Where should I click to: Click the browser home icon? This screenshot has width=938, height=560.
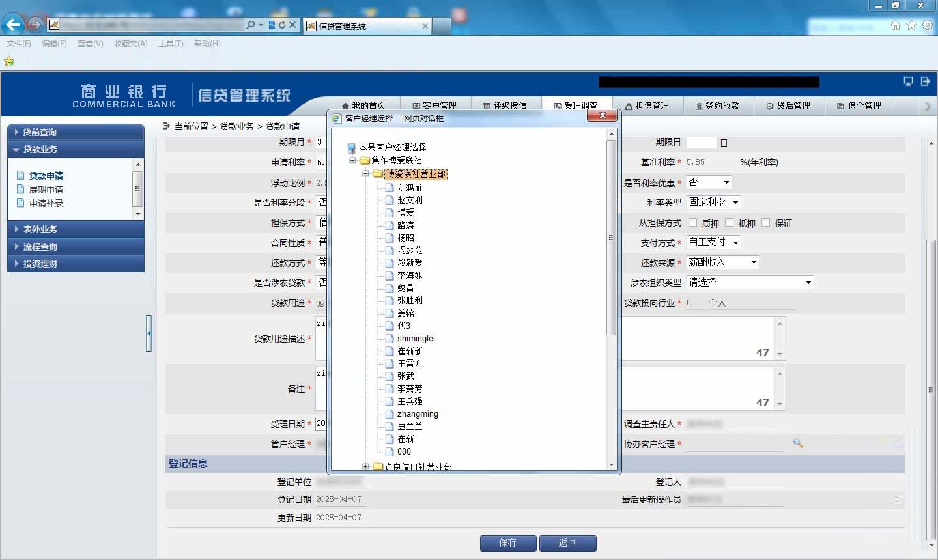896,25
